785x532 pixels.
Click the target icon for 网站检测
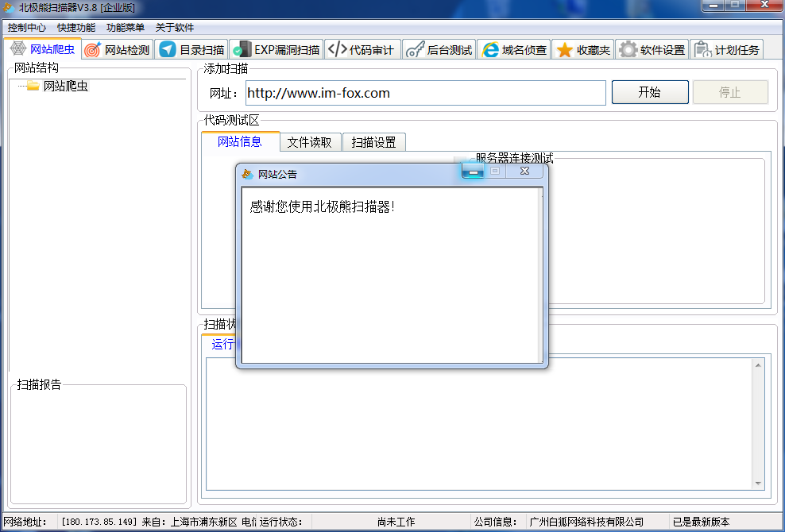92,50
